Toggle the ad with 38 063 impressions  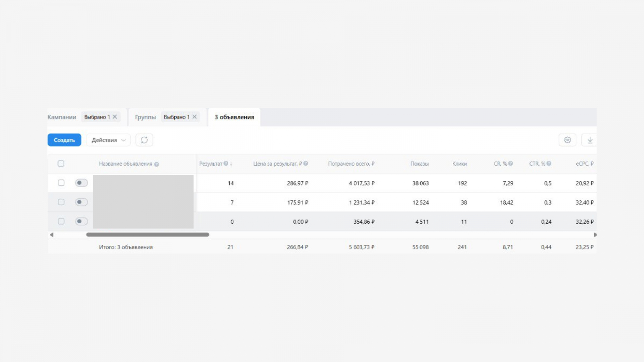[81, 183]
